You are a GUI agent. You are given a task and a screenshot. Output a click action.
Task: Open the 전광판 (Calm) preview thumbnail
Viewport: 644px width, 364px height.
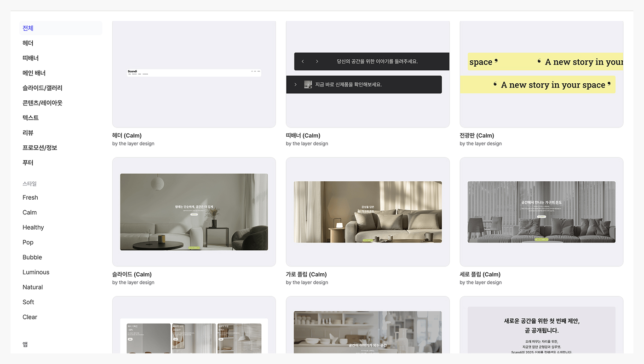pos(541,74)
